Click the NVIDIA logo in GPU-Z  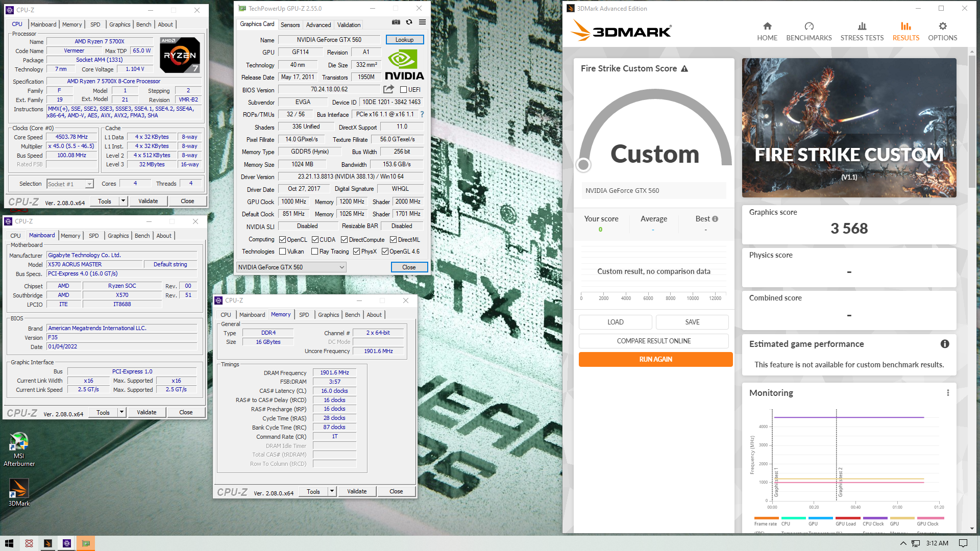coord(404,65)
